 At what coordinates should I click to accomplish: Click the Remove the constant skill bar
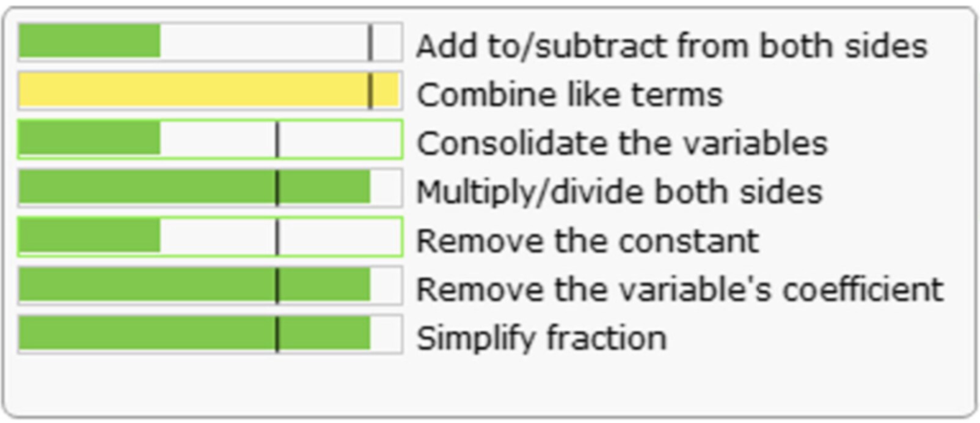tap(210, 237)
